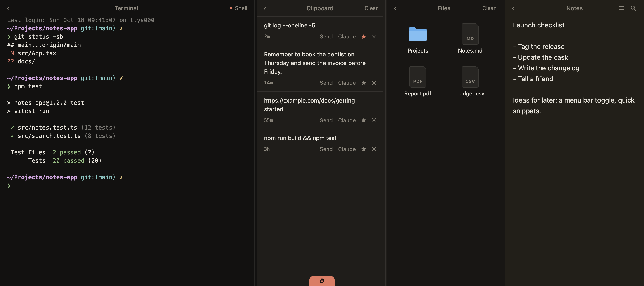Open the notes list icon

621,8
